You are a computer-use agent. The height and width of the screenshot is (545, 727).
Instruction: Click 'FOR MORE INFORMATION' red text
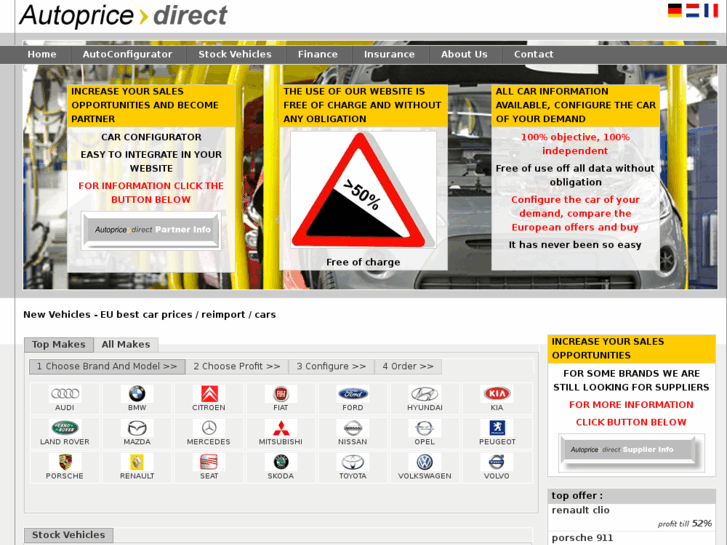point(631,405)
